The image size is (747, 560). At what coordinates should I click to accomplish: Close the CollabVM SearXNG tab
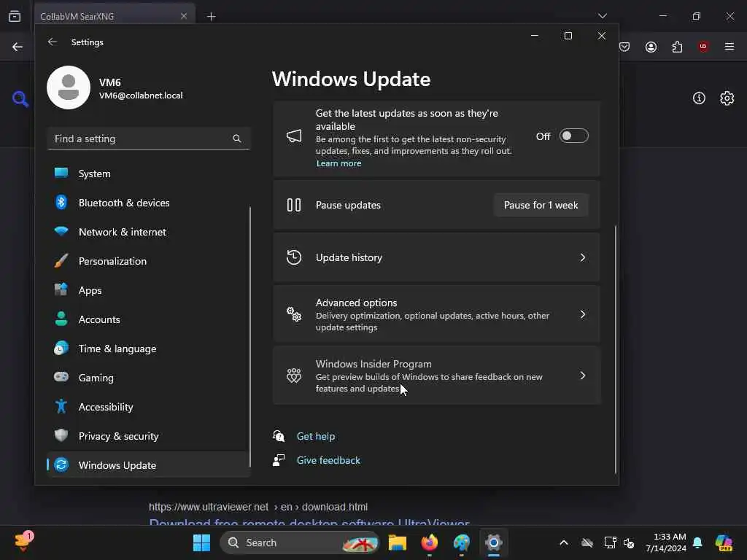tap(184, 16)
